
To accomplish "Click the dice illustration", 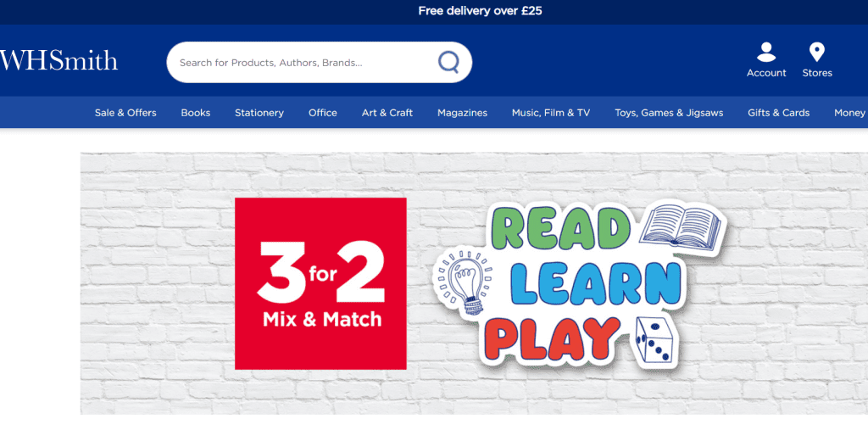I will [654, 341].
